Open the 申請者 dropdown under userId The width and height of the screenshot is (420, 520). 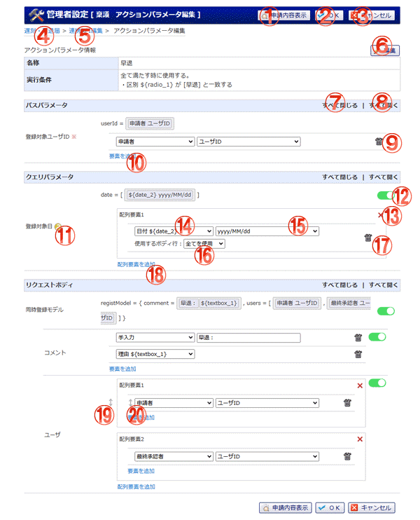pos(155,142)
